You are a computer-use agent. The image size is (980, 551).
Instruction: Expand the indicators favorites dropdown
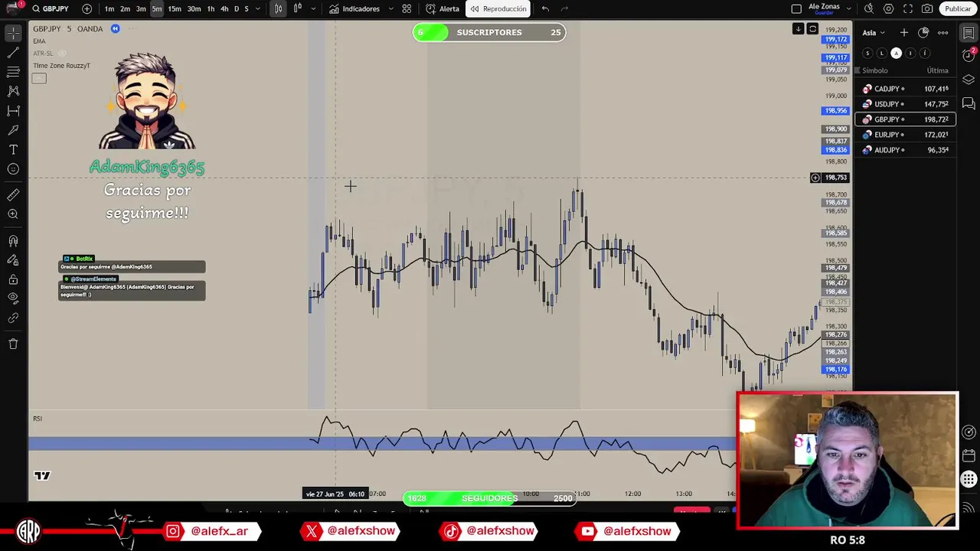click(x=390, y=9)
